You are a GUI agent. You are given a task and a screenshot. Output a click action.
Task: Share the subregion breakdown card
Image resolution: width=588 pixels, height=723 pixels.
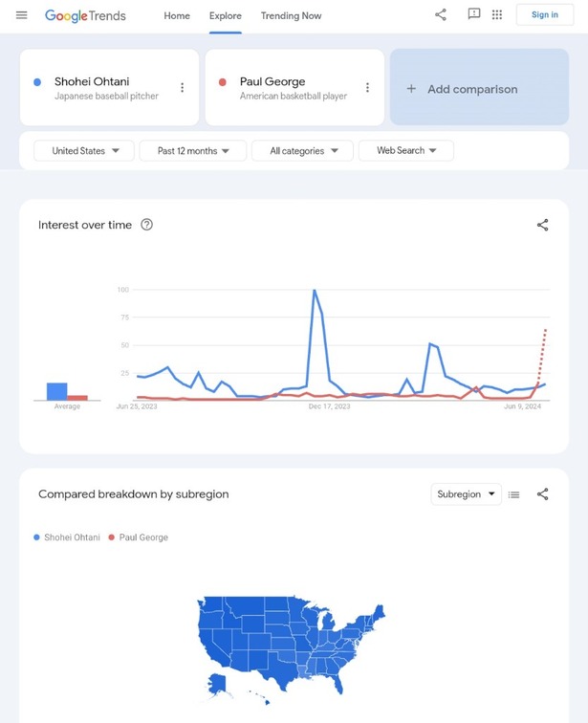[x=542, y=494]
